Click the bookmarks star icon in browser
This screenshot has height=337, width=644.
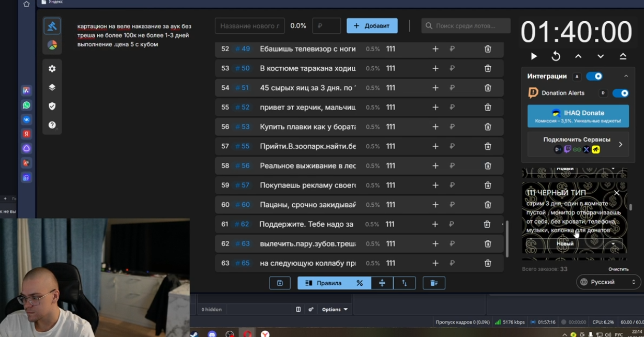click(26, 4)
